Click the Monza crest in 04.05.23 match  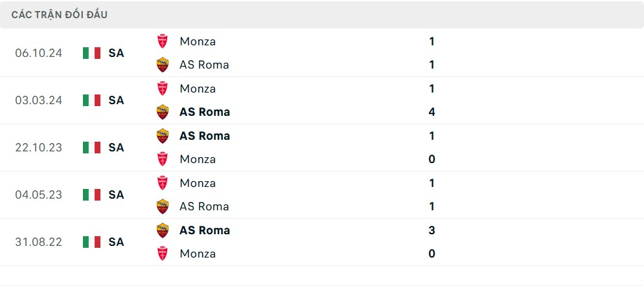tap(163, 183)
